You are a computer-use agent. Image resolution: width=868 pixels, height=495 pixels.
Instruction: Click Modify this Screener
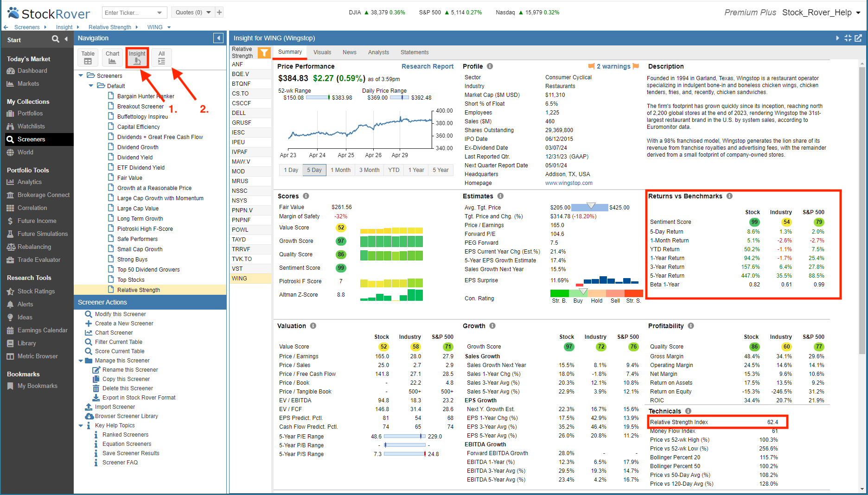pos(120,314)
